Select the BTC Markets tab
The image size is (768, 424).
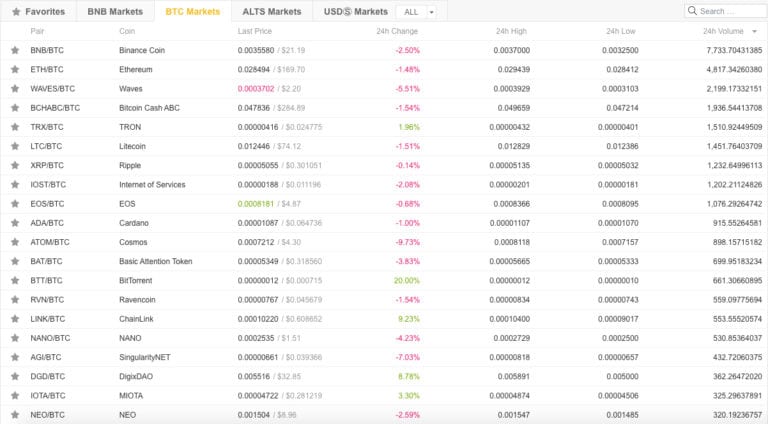click(x=192, y=11)
